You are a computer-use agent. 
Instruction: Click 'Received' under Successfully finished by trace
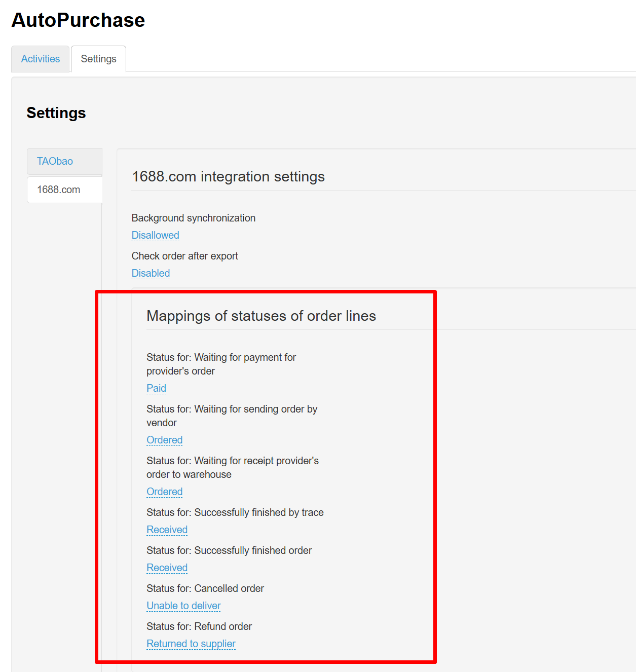click(167, 530)
